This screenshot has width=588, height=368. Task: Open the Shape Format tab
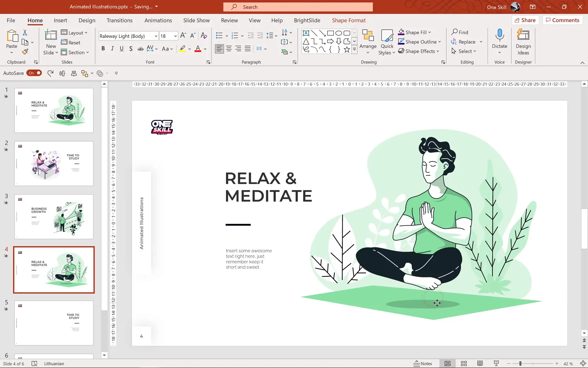click(x=348, y=20)
